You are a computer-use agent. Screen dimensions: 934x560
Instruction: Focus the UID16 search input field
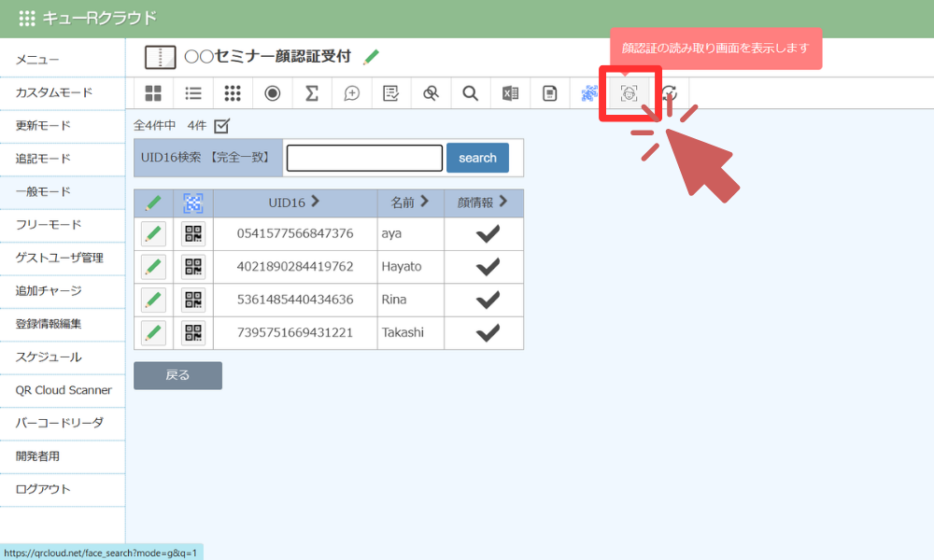pos(364,158)
